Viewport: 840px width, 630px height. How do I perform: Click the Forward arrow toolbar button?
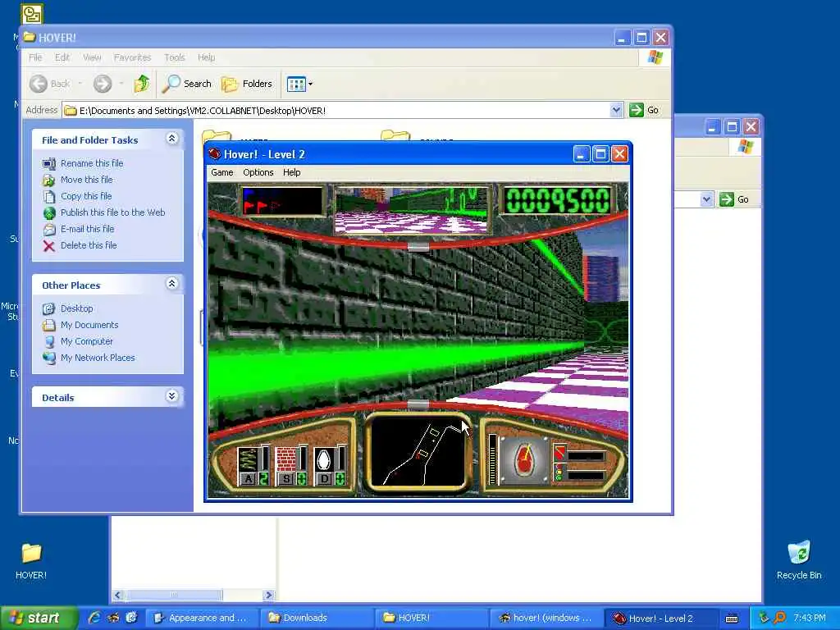click(x=103, y=84)
